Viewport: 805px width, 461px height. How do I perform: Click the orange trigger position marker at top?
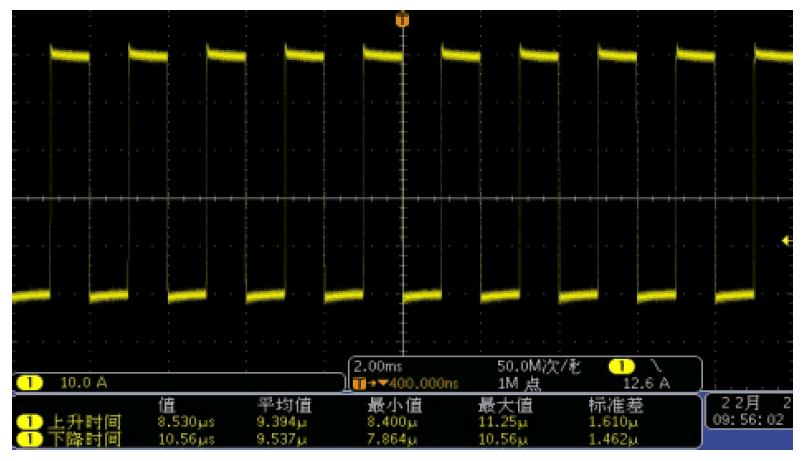pyautogui.click(x=402, y=20)
